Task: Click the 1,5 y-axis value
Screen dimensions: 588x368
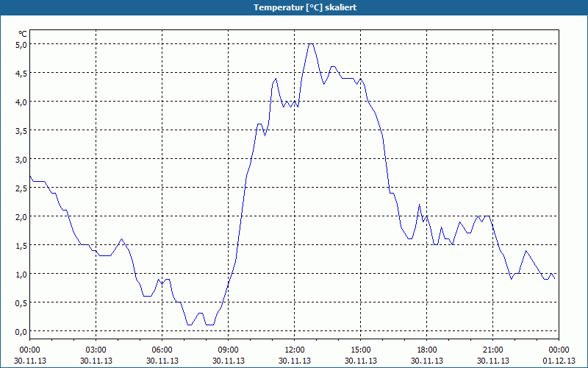Action: point(21,246)
